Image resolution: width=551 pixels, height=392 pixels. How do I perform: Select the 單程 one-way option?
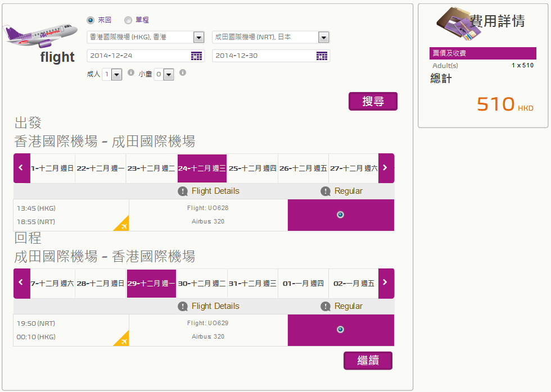point(128,20)
